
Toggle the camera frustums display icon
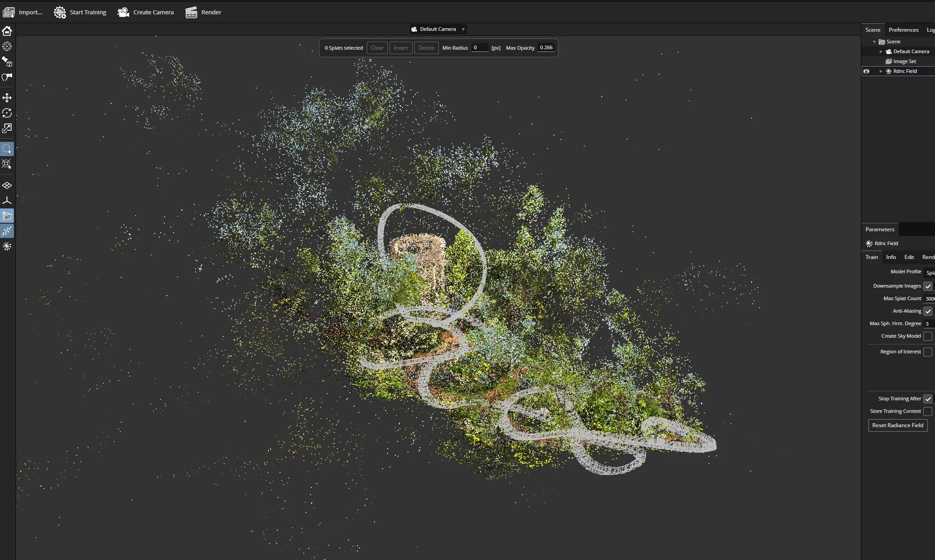[7, 216]
